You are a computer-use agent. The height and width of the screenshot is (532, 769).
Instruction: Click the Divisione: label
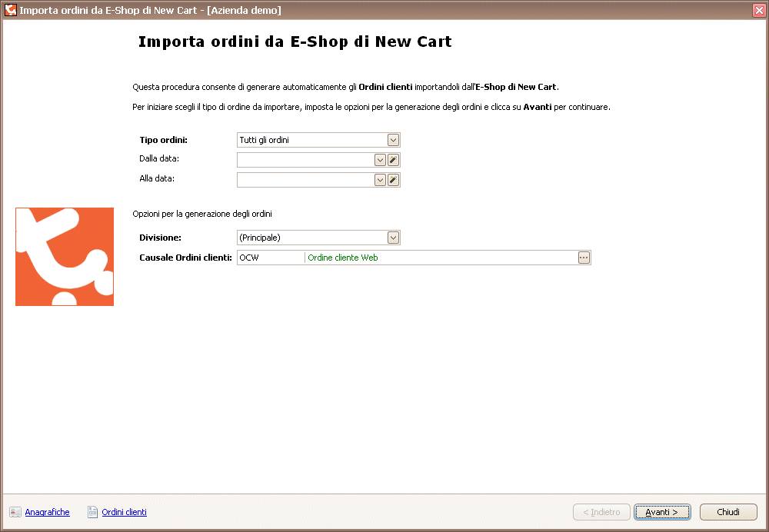coord(161,238)
